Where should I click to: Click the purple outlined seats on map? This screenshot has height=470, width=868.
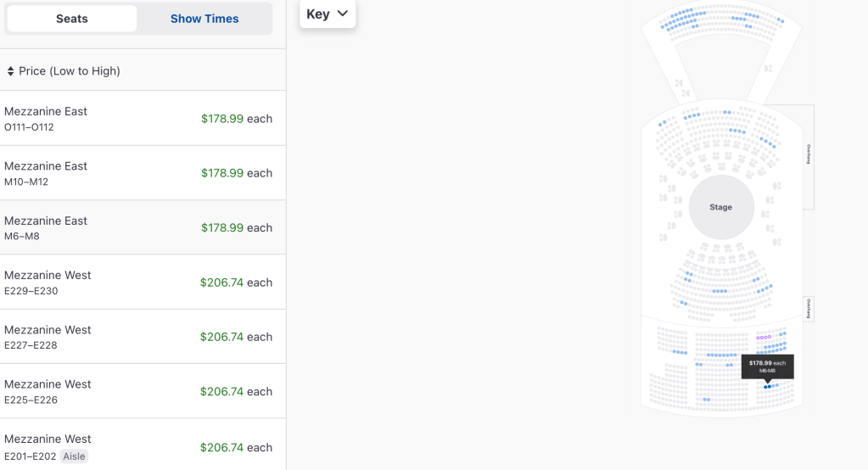pyautogui.click(x=764, y=338)
